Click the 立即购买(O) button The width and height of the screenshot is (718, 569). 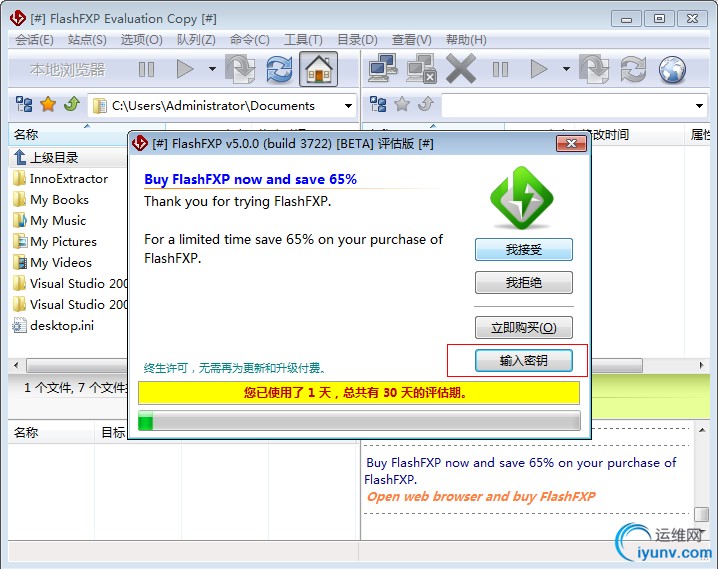point(523,327)
